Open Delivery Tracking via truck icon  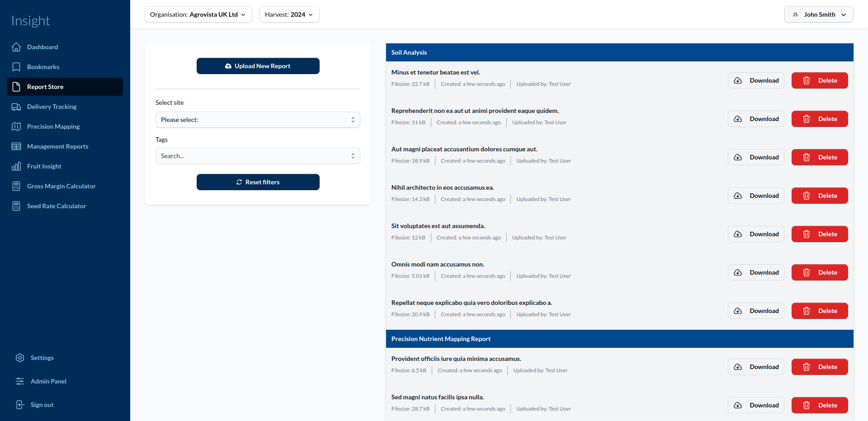coord(16,107)
